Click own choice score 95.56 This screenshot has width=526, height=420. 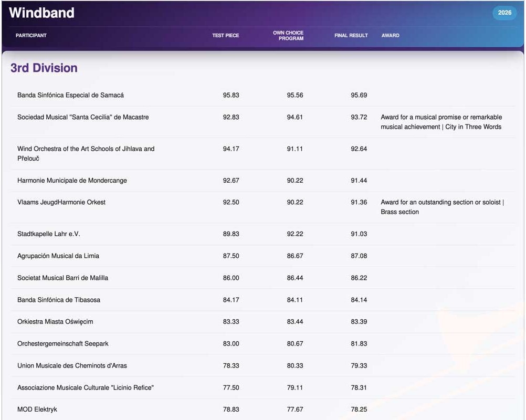tap(295, 95)
